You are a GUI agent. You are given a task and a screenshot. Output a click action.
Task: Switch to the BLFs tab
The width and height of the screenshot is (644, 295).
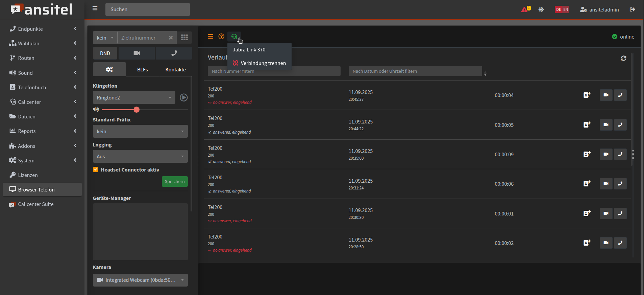pos(142,70)
